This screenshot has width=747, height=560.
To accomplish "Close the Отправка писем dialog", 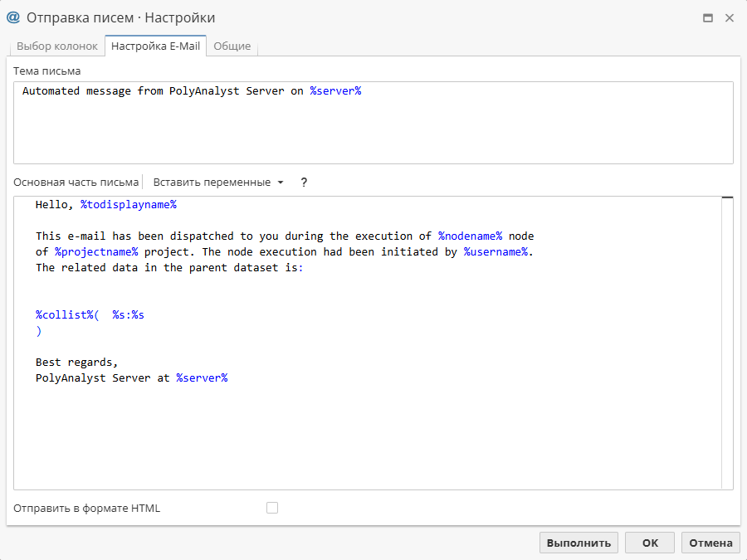I will (x=730, y=18).
